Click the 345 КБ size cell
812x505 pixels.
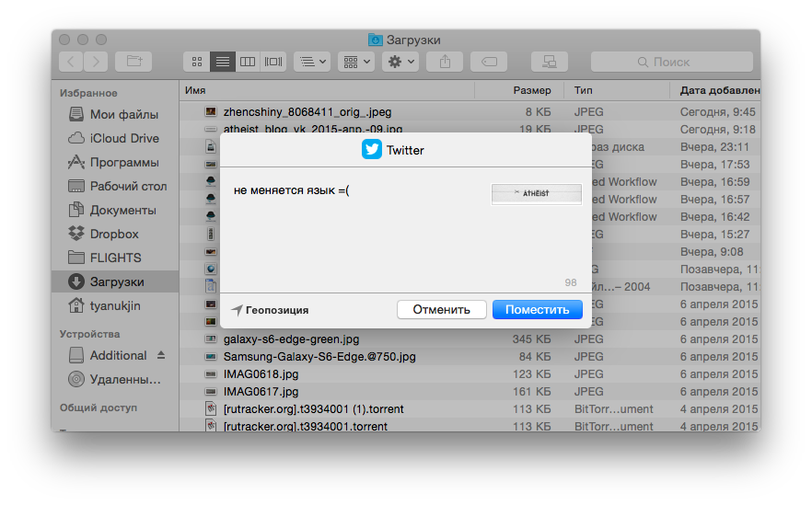pos(531,339)
